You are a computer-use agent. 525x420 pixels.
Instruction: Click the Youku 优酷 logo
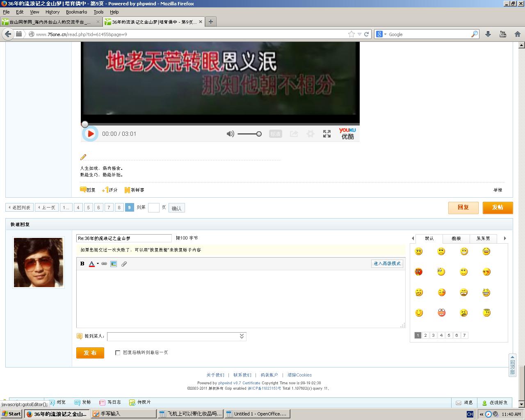click(347, 133)
